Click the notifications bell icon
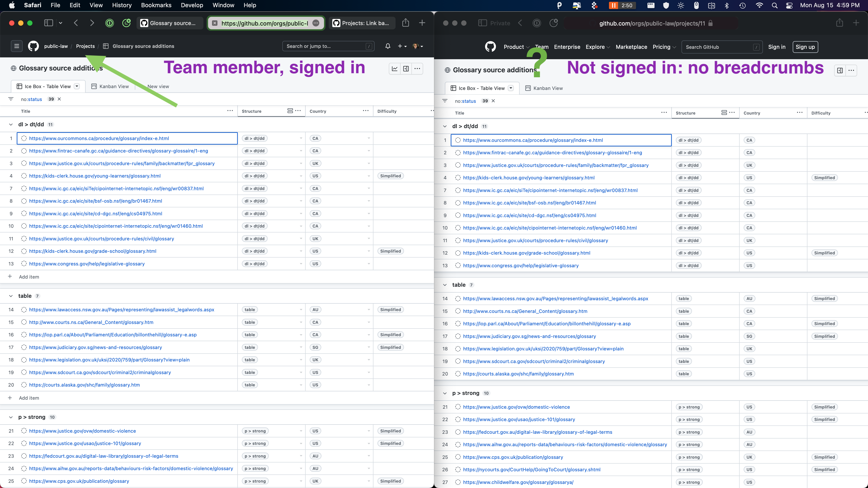Image resolution: width=868 pixels, height=488 pixels. coord(387,46)
